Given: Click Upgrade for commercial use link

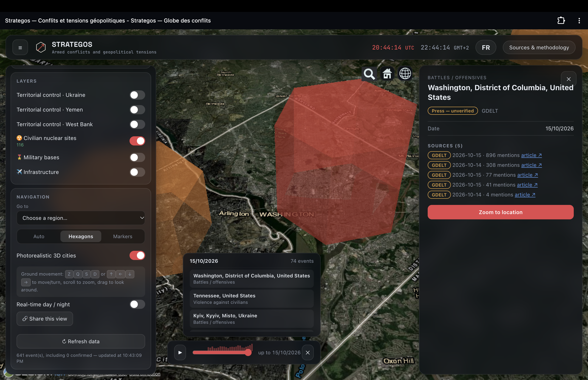Looking at the screenshot, I should tap(97, 374).
